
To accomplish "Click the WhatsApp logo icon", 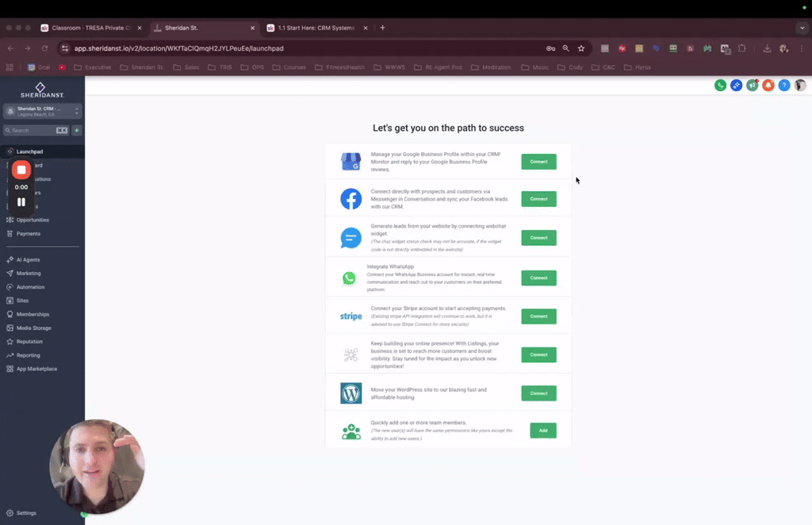I will tap(349, 278).
